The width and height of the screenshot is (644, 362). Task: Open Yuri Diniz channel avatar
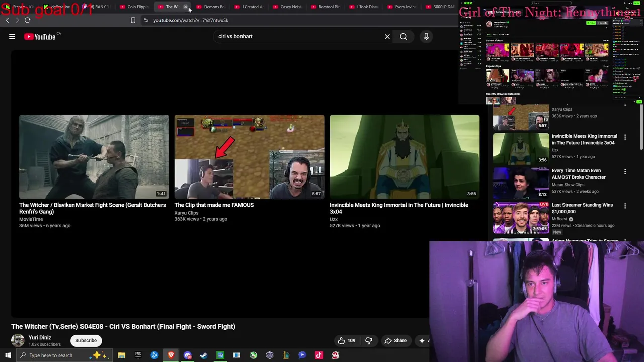[18, 340]
